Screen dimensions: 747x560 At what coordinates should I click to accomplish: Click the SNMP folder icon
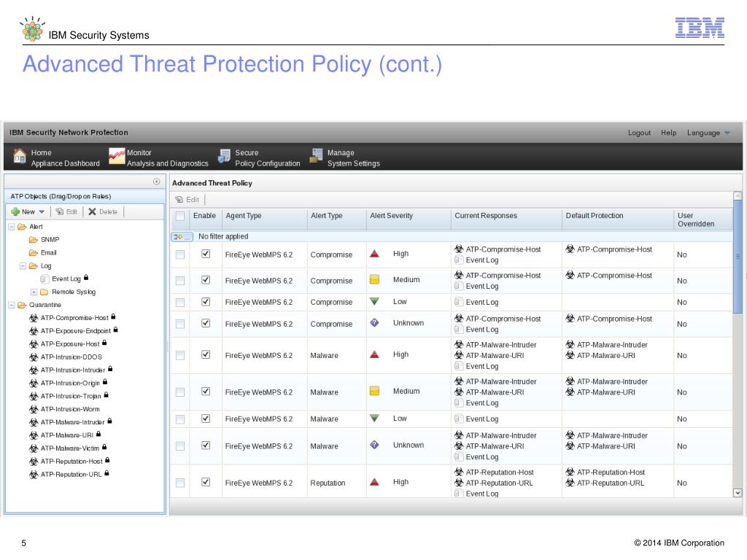(34, 239)
